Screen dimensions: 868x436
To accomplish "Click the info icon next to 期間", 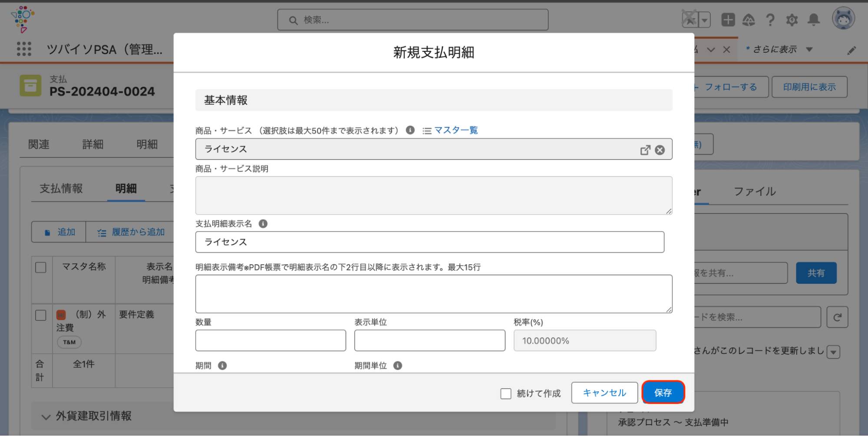I will [222, 366].
